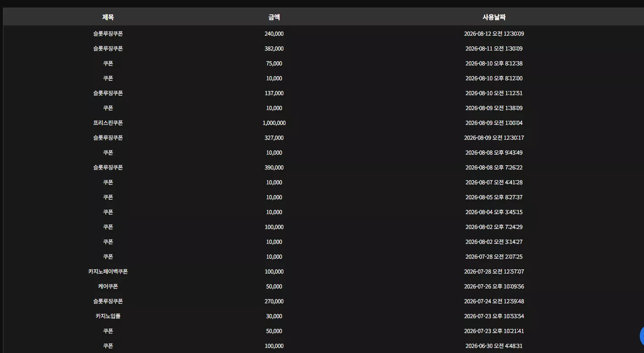This screenshot has height=353, width=644.
Task: Click the 금액 column header
Action: tap(274, 17)
